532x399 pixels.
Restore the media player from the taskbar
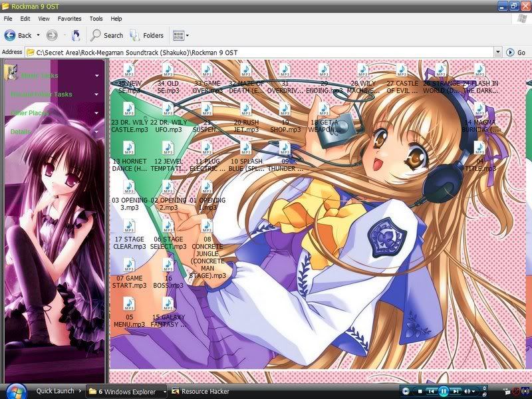pos(485,394)
